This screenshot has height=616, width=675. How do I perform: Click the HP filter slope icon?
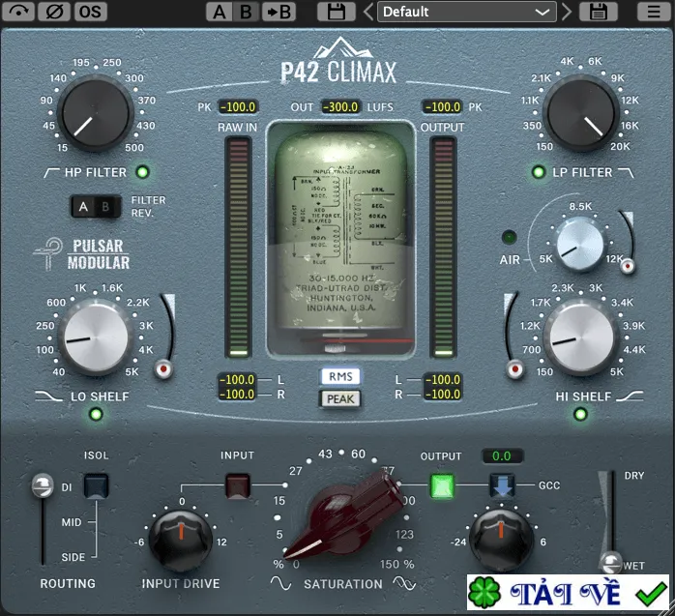point(51,173)
